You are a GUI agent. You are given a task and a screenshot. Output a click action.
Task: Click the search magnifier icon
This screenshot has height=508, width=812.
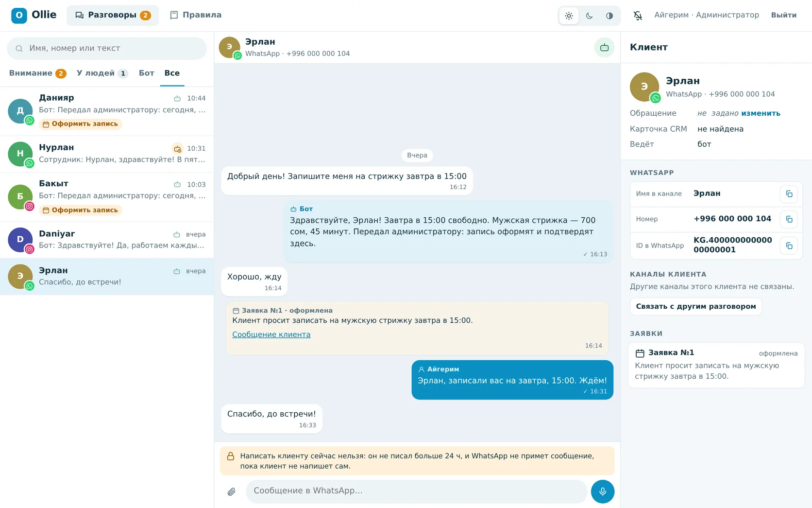(x=19, y=49)
